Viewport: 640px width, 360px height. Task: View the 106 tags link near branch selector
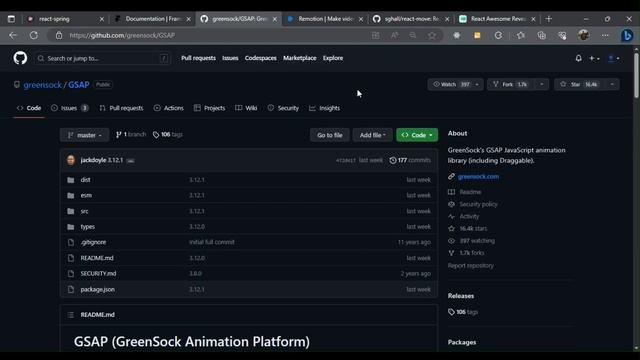click(168, 135)
